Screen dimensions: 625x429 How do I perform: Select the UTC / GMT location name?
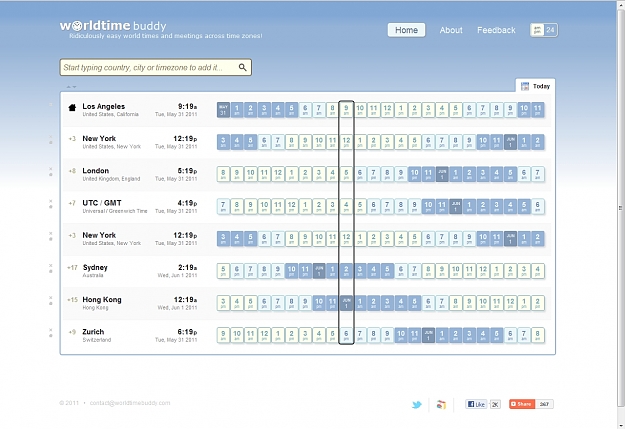click(102, 203)
